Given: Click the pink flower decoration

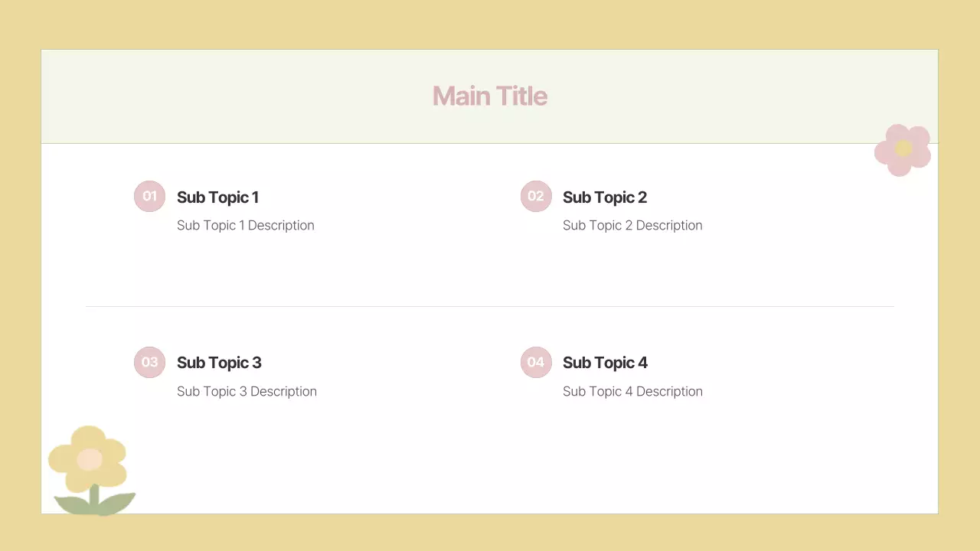Looking at the screenshot, I should (888, 159).
